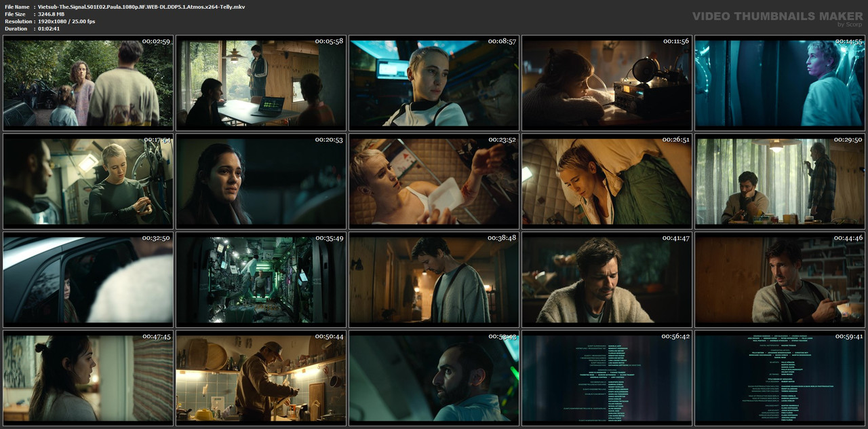Click the car window frame at 00:32:50
The height and width of the screenshot is (429, 868).
coord(88,280)
